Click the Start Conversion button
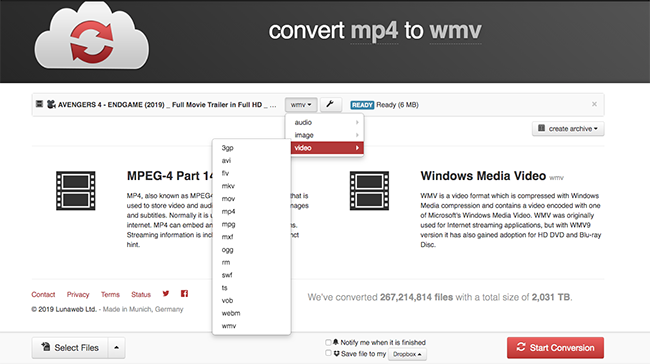Screen dimensions: 650x364 point(555,347)
